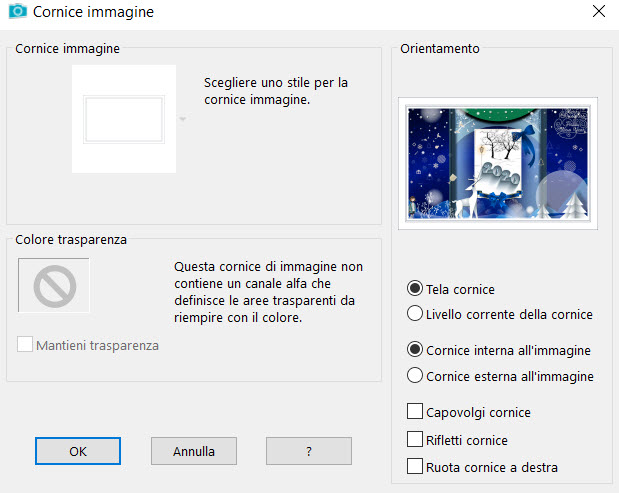Close the Cornice immagine dialog

click(599, 11)
